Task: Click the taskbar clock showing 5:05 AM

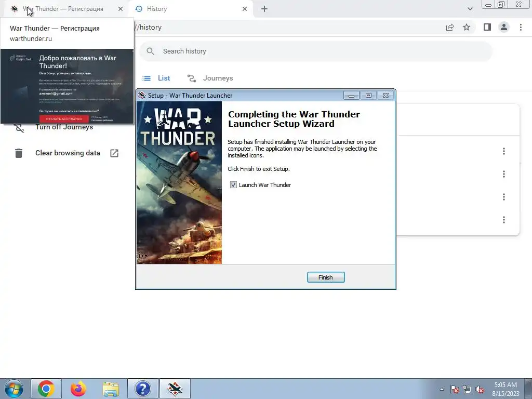Action: [x=506, y=389]
